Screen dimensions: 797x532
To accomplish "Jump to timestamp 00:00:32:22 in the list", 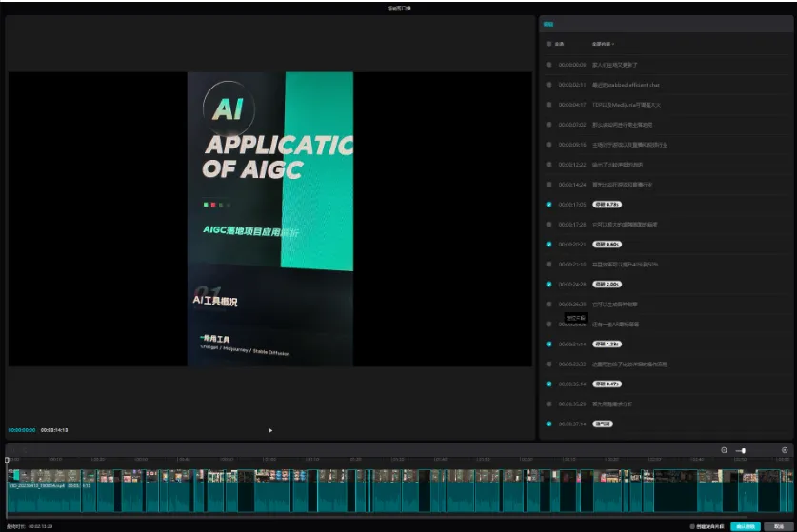I will click(x=572, y=365).
